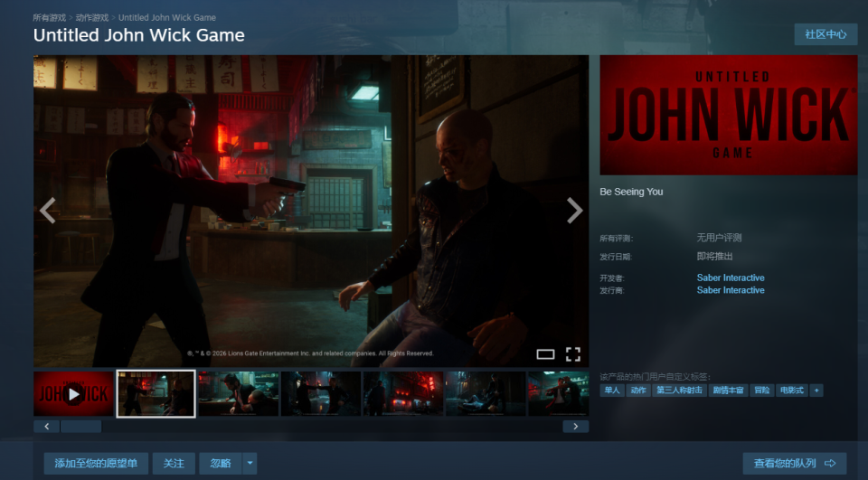
Task: Select the 第三人称射击 tag
Action: (679, 391)
